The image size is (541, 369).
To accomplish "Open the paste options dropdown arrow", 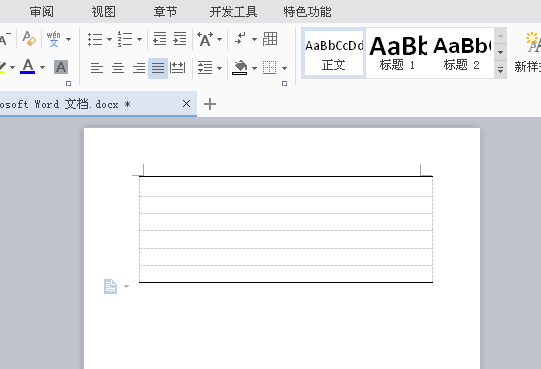I will point(126,287).
